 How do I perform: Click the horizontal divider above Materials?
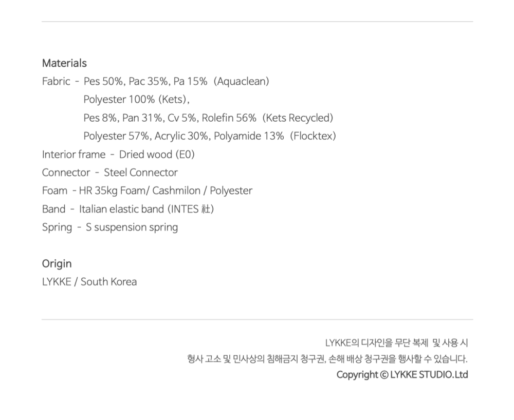pos(257,22)
